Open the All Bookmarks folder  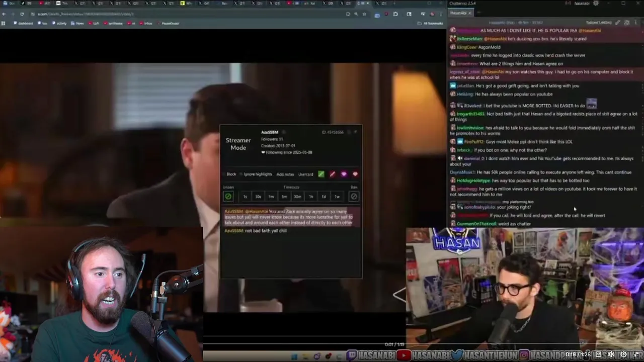click(430, 23)
